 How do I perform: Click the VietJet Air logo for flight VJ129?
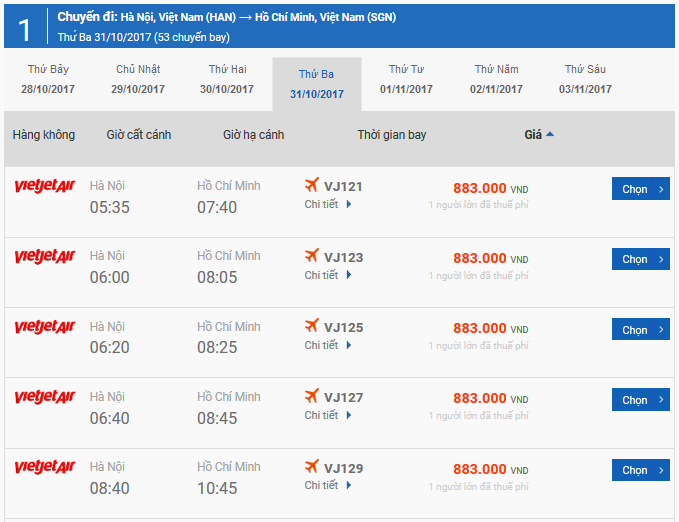point(45,467)
